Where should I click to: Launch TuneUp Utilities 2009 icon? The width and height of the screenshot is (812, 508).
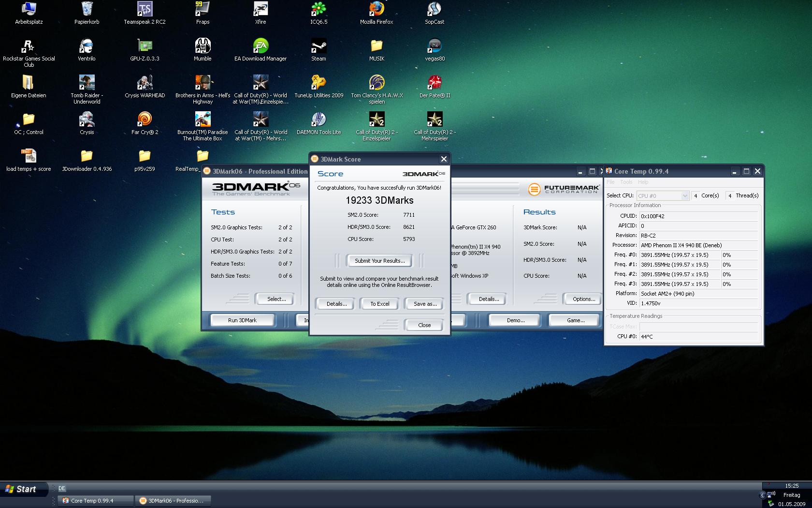tap(319, 86)
